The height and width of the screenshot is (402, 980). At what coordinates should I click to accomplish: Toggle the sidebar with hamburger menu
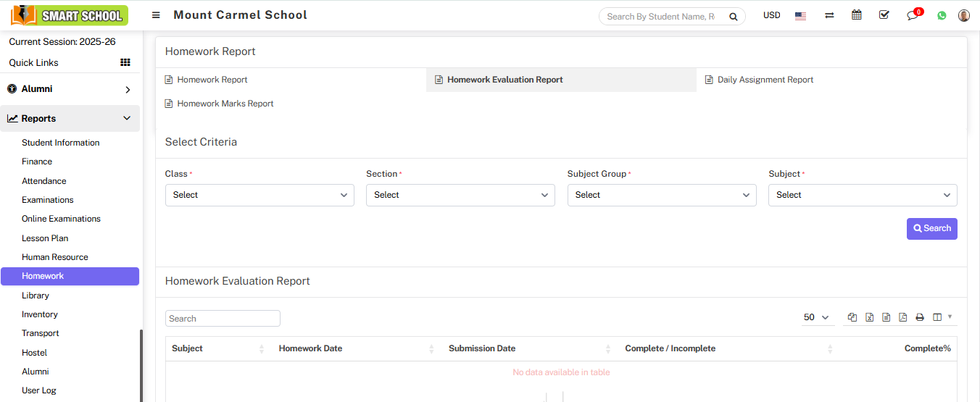click(156, 15)
